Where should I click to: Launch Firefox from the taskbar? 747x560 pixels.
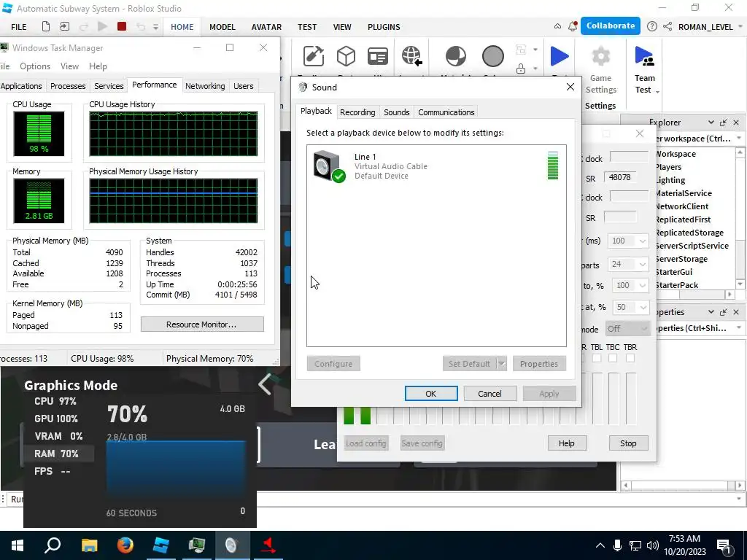click(x=125, y=545)
